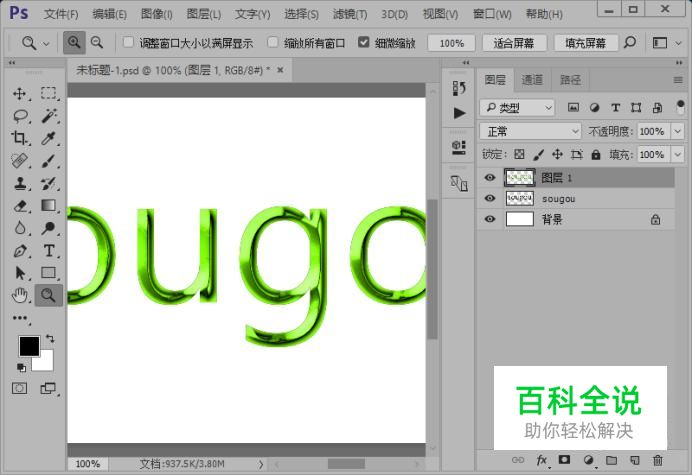Change the screen mode
The image size is (692, 475).
[x=48, y=388]
